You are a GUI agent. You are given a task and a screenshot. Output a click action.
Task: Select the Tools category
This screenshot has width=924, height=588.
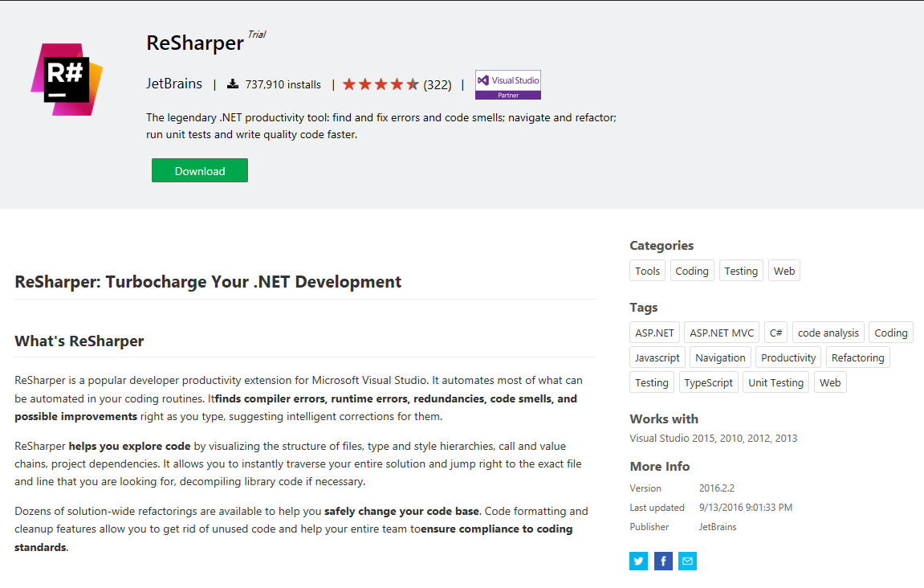pos(647,271)
